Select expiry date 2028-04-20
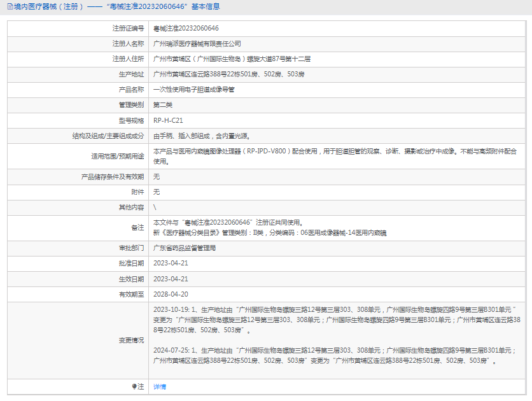The height and width of the screenshot is (401, 532). [x=171, y=295]
